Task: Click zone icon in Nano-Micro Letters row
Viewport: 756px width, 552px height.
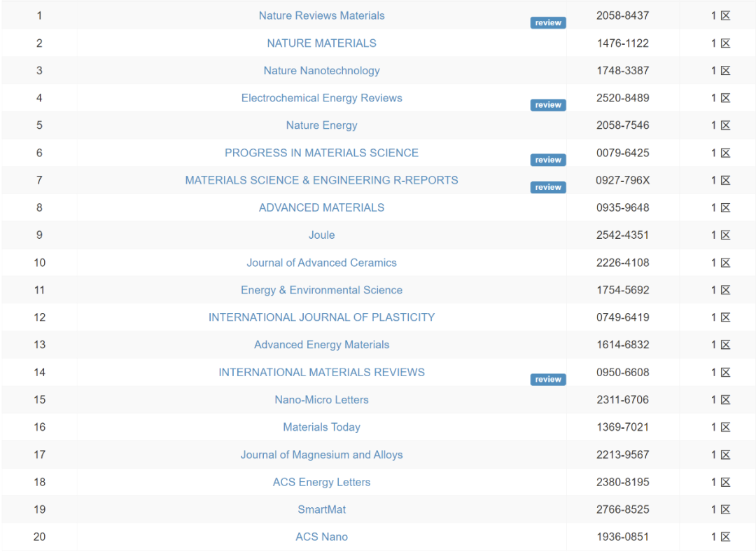Action: [726, 400]
